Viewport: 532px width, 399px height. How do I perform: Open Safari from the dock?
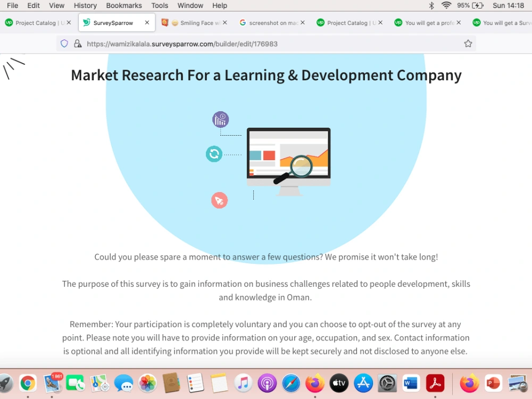[291, 384]
